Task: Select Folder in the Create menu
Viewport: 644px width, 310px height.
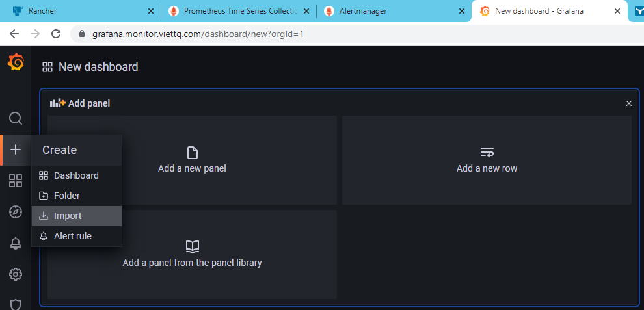Action: [x=76, y=196]
